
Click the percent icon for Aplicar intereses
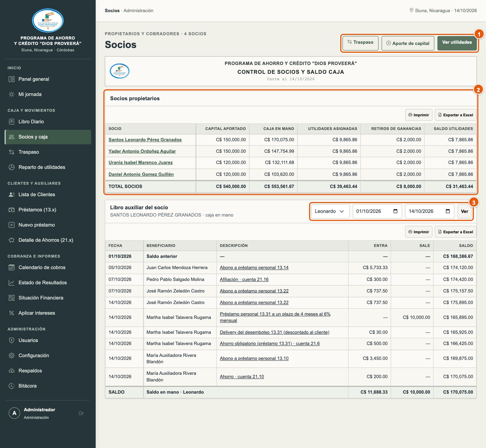[12, 313]
